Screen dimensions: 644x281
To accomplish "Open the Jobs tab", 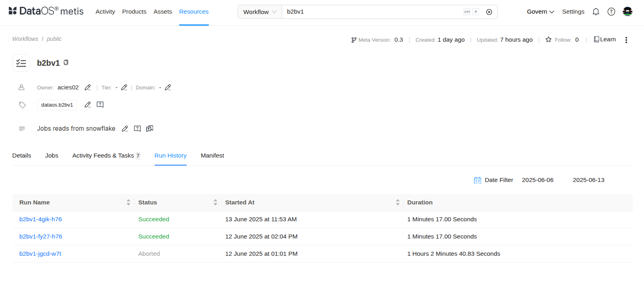I will coord(52,156).
